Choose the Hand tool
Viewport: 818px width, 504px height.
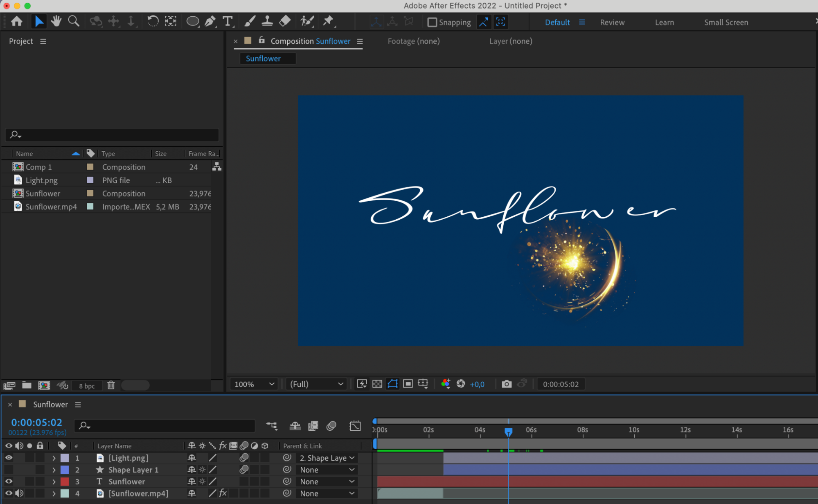pos(56,21)
